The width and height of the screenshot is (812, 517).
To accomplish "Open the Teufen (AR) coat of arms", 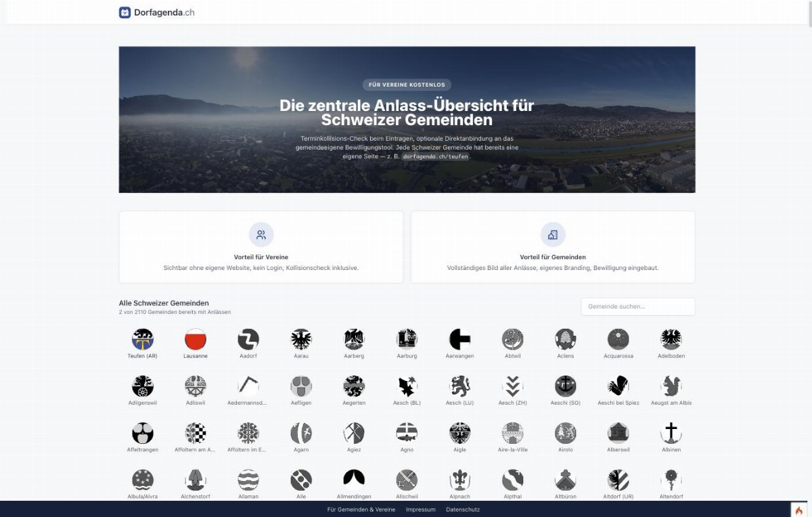I will point(143,339).
